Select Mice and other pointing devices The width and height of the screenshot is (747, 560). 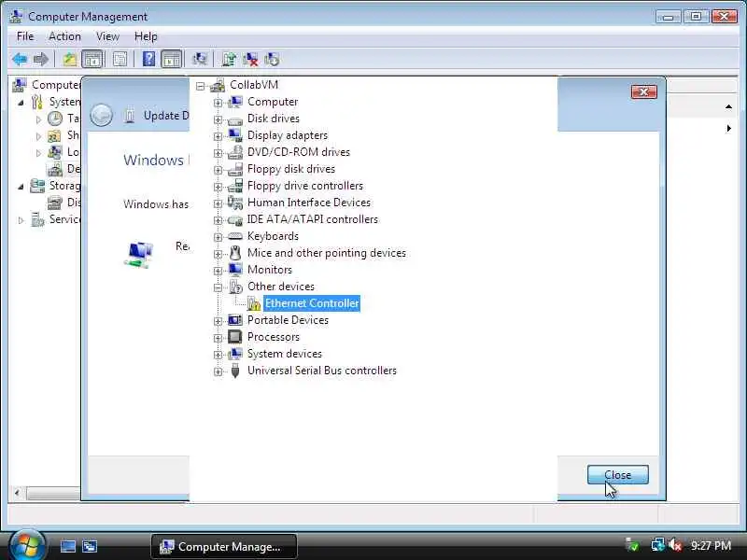click(x=326, y=253)
